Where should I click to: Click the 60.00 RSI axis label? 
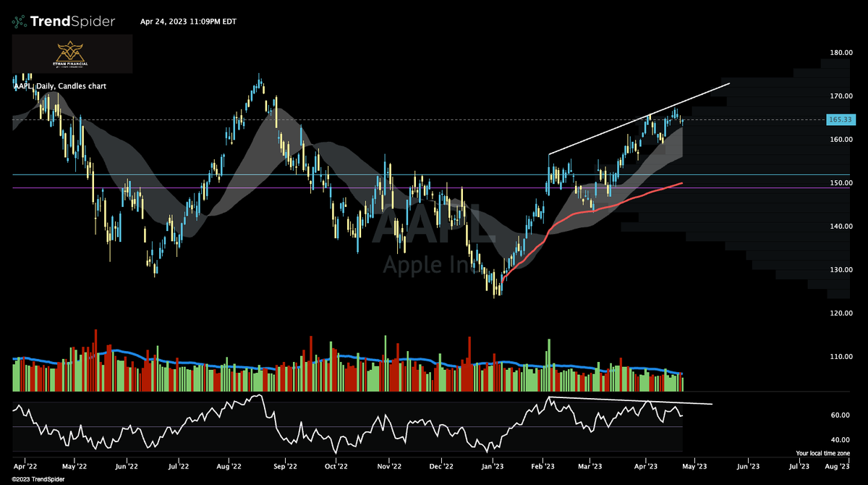pos(840,416)
